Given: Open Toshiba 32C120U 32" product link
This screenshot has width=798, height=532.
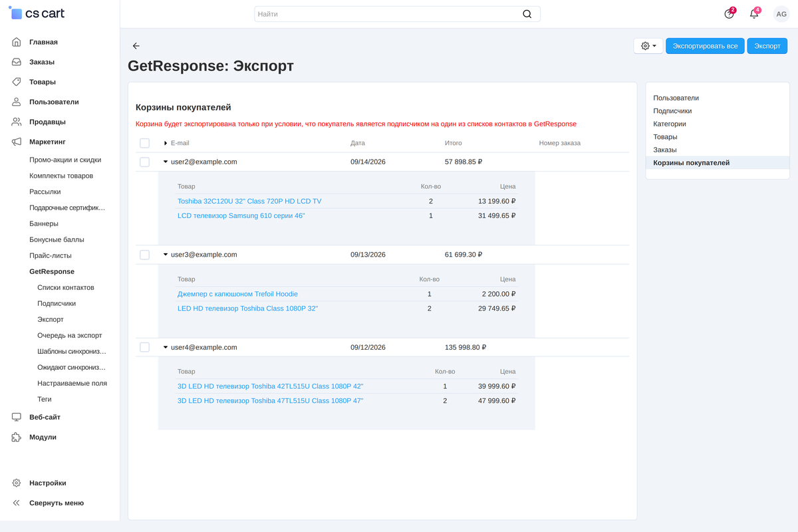Looking at the screenshot, I should [249, 201].
